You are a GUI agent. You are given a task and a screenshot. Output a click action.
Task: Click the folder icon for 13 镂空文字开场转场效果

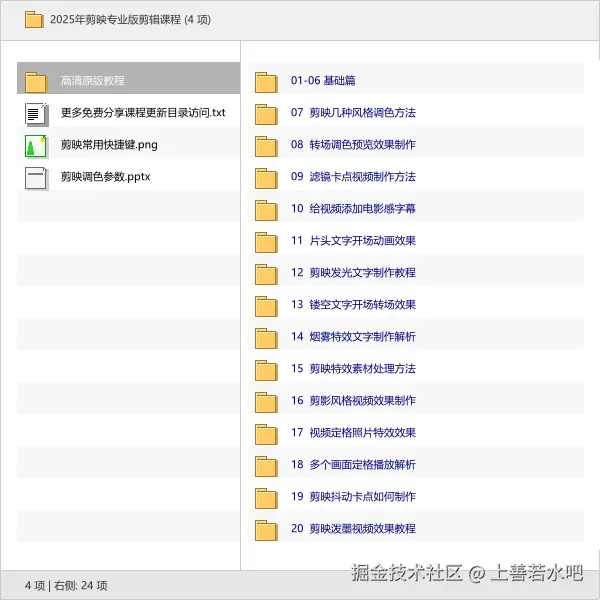[x=266, y=306]
